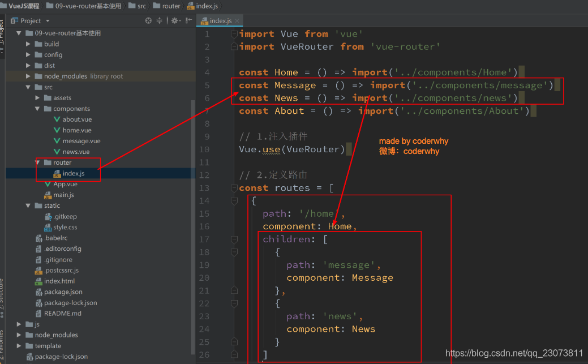
Task: Fold the routes array at line 13
Action: click(234, 188)
